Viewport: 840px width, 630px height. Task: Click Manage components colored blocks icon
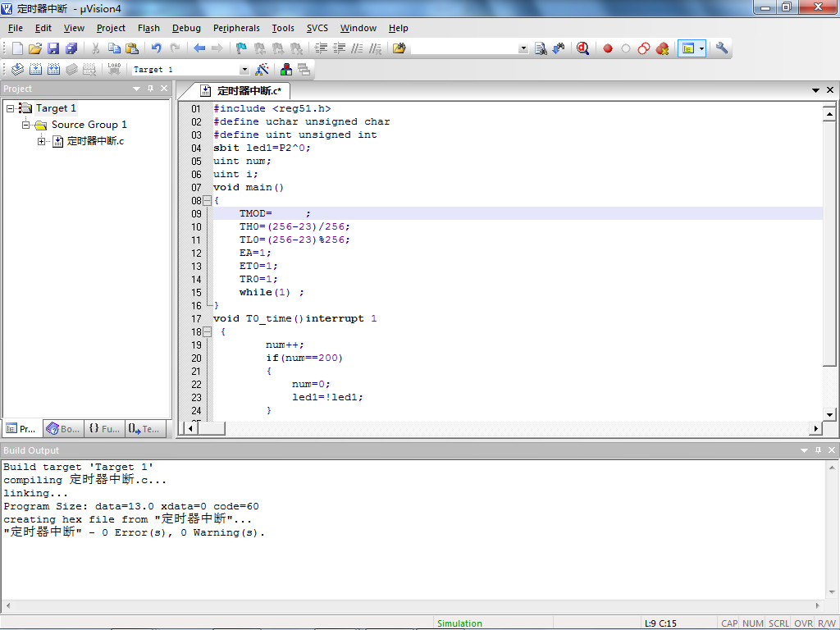(286, 70)
